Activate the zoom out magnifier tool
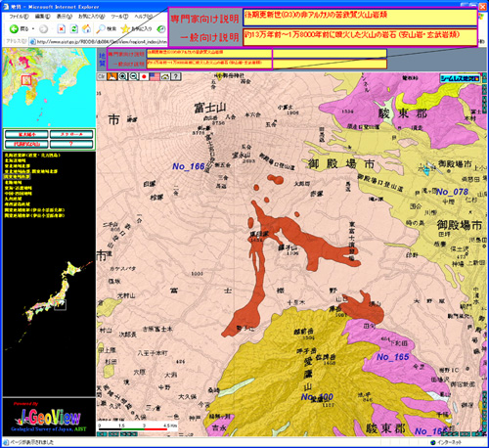Image resolution: width=489 pixels, height=448 pixels. (133, 76)
